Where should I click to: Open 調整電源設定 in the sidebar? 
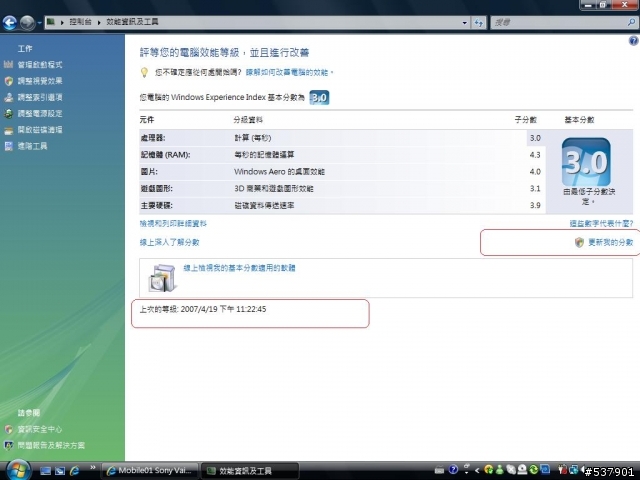(40, 113)
